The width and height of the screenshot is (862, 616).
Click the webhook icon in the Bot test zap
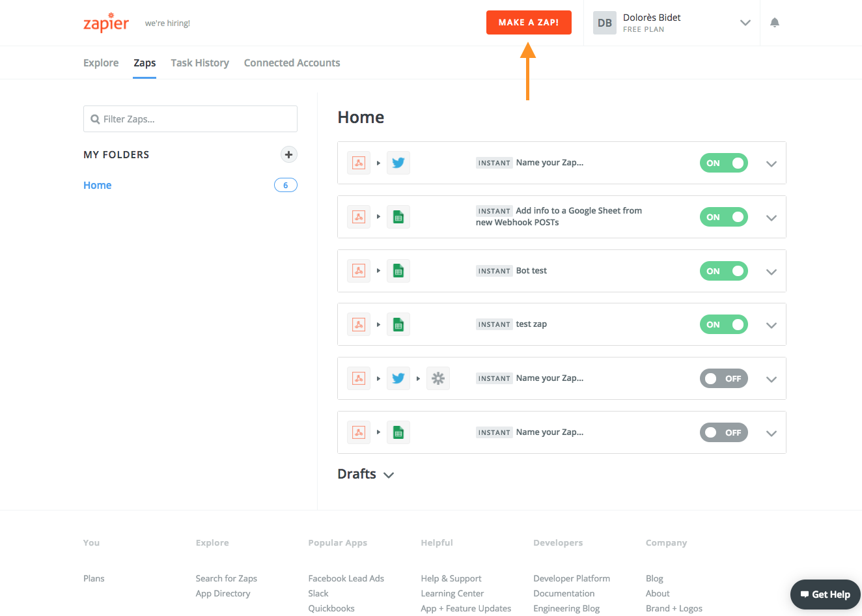coord(359,271)
